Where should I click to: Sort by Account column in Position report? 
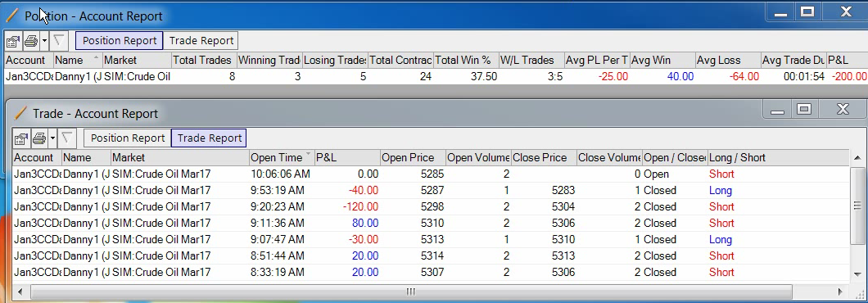point(29,60)
